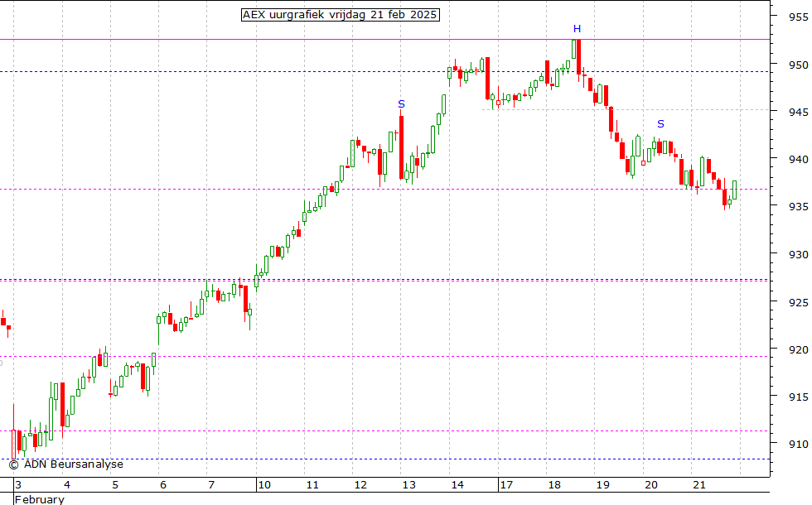Viewport: 812px width, 505px height.
Task: Click date label '5' on the time axis
Action: [115, 485]
